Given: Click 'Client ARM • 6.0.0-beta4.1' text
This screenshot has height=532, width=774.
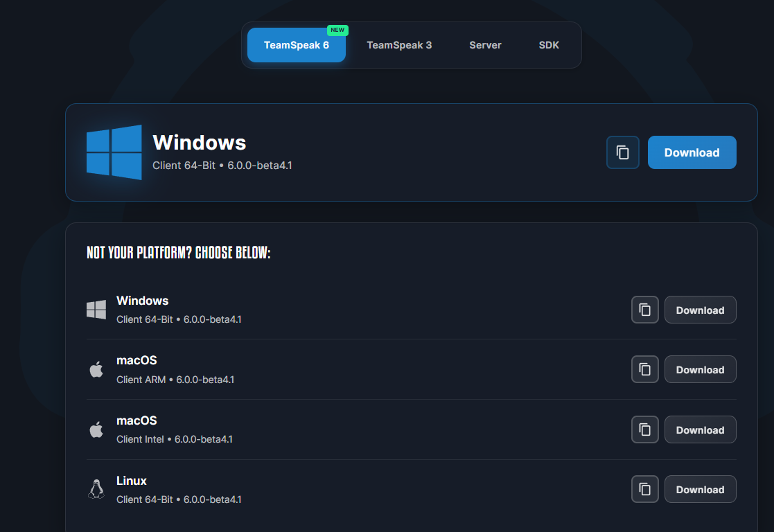Looking at the screenshot, I should coord(175,380).
